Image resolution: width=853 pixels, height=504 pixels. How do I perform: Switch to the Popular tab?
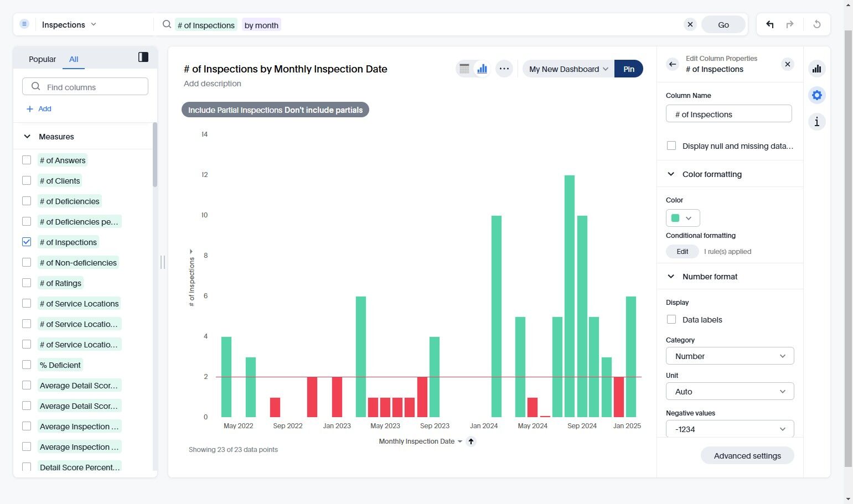(x=42, y=59)
